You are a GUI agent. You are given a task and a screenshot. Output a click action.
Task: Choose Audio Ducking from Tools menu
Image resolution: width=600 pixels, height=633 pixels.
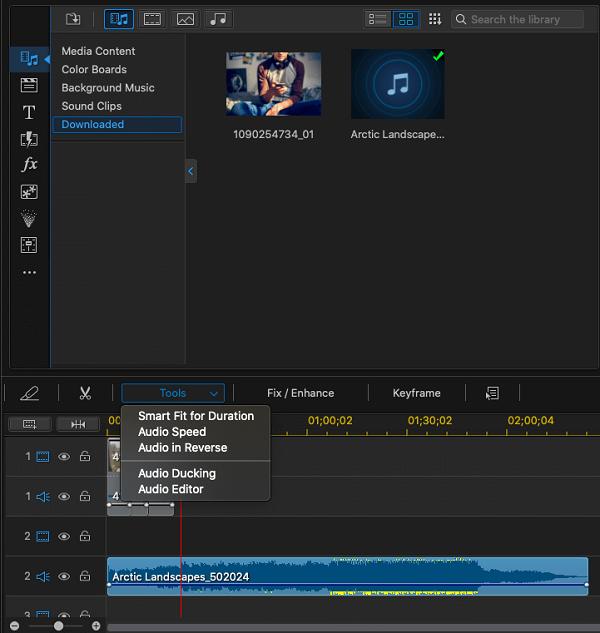point(176,473)
